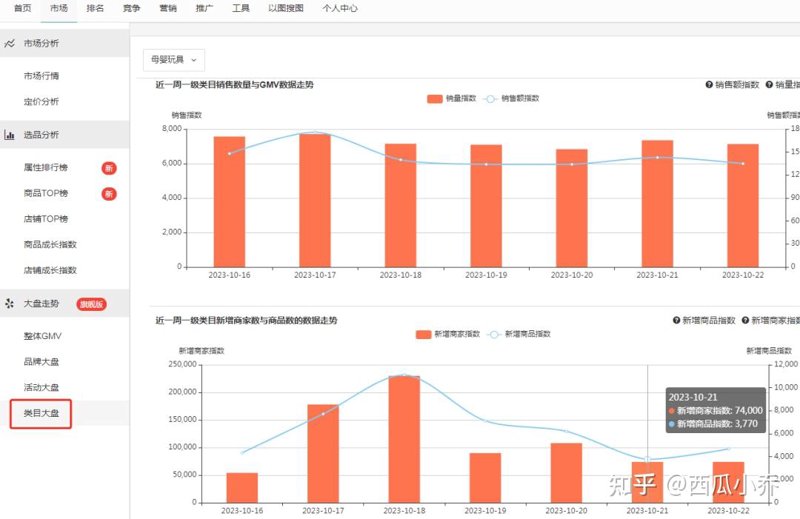Toggle 新增商品指数 line legend in second chart
800x519 pixels.
519,334
